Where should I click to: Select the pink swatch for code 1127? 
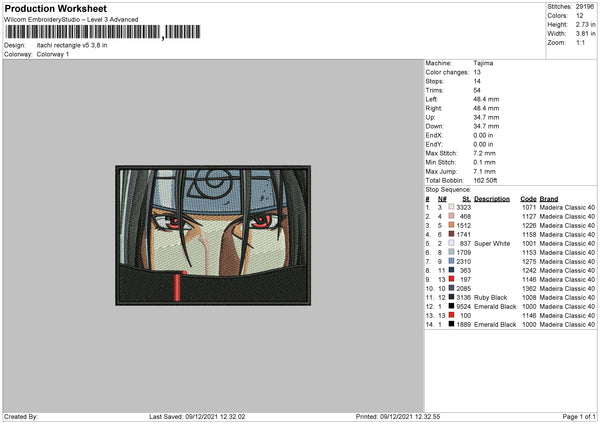[452, 216]
